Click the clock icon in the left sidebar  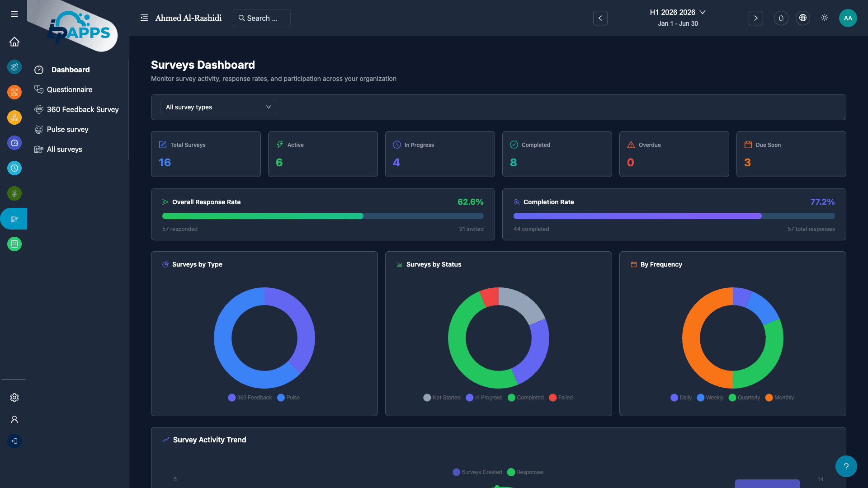(x=14, y=168)
